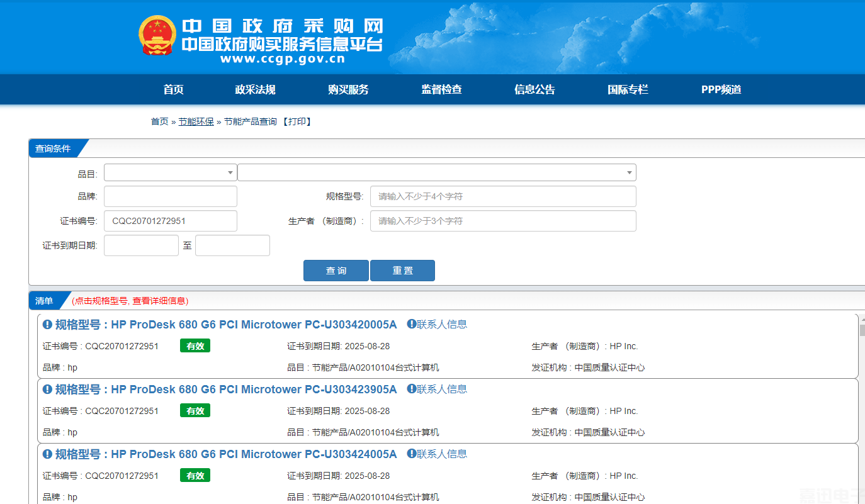Viewport: 865px width, 504px height.
Task: Click the national emblem logo in the header
Action: [157, 35]
